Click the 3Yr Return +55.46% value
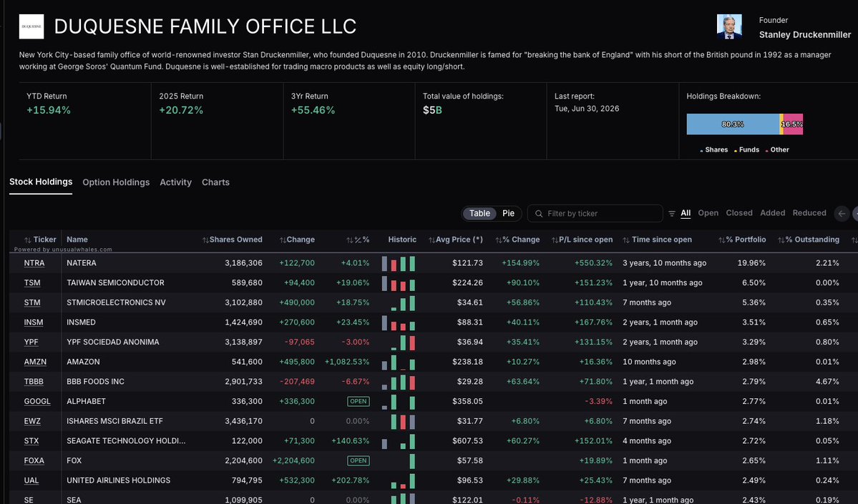 tap(313, 110)
